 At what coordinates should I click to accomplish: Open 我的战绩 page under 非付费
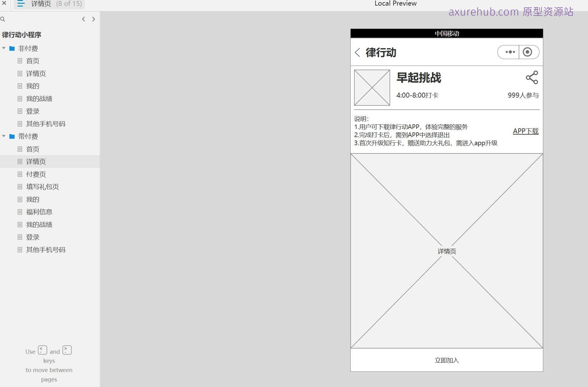click(x=39, y=99)
